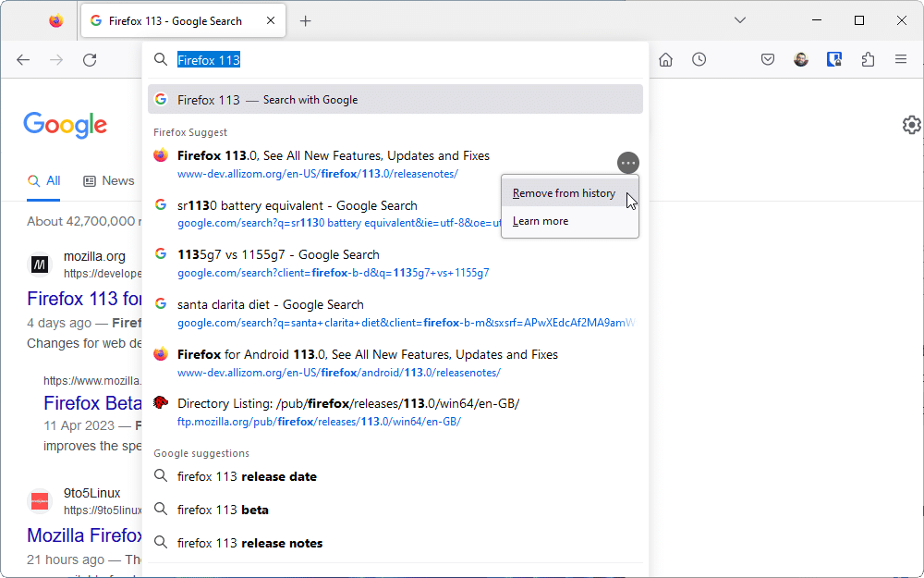Click the Learn more menu entry
924x578 pixels.
[x=540, y=221]
